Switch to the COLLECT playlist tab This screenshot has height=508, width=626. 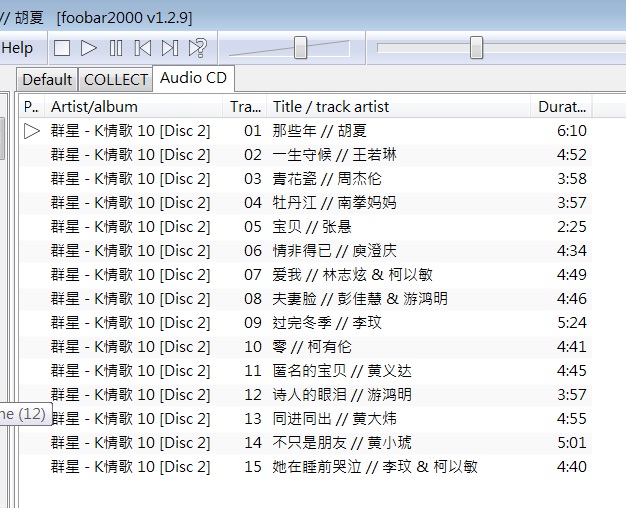click(116, 79)
